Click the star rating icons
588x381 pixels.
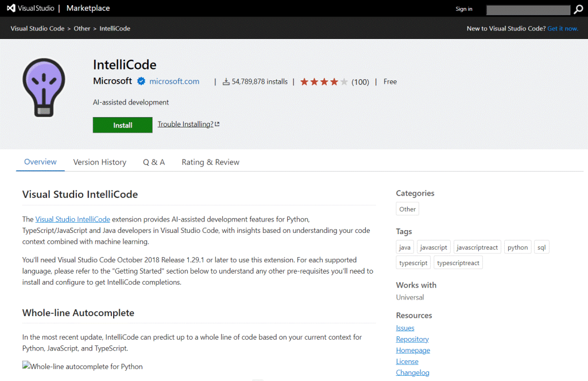(324, 81)
